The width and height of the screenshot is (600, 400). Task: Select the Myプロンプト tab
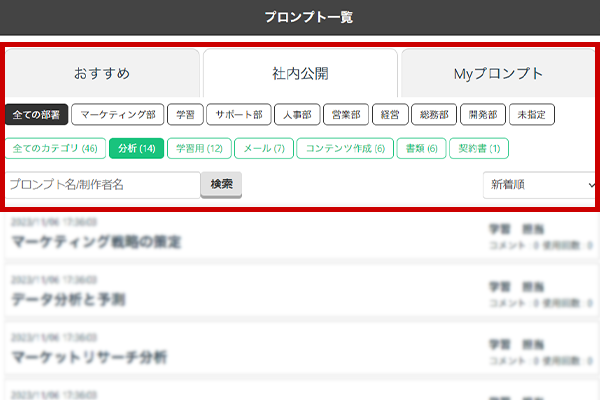click(498, 73)
